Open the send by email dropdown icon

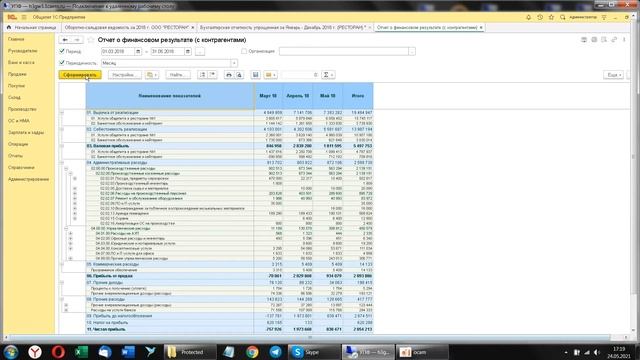(x=270, y=75)
